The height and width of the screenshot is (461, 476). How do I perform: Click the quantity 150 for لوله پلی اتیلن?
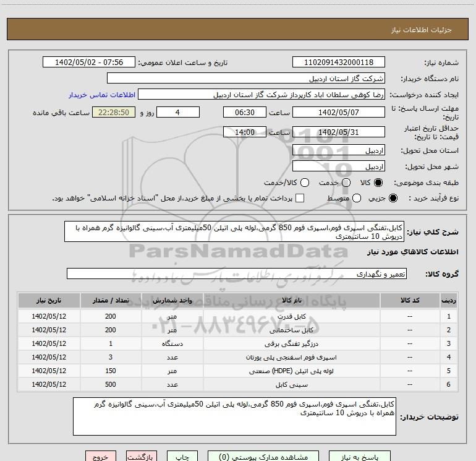(111, 371)
